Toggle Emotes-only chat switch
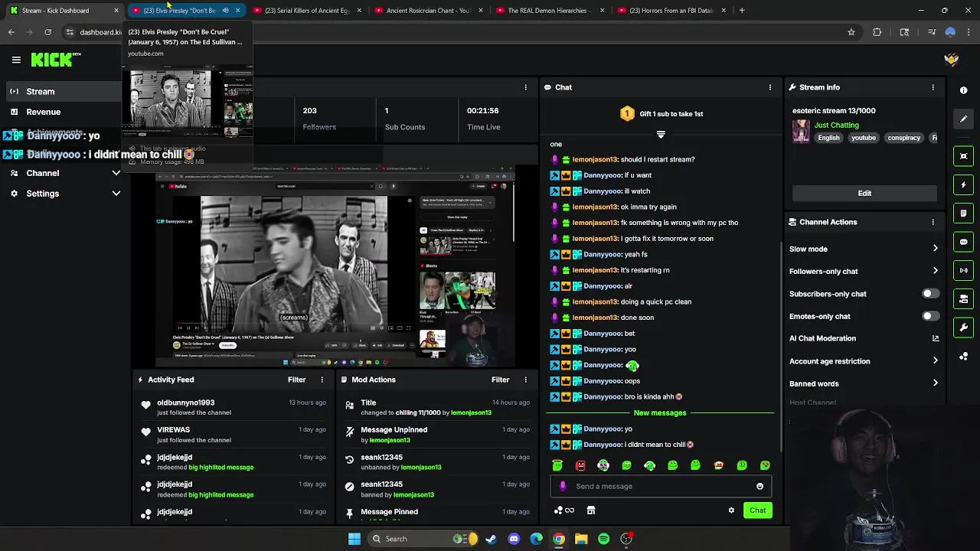 [x=930, y=316]
